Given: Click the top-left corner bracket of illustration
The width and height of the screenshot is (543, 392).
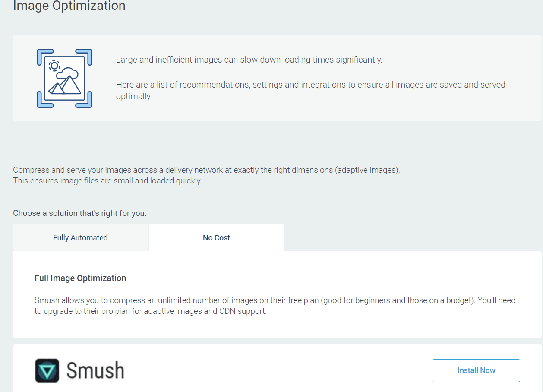Looking at the screenshot, I should [x=41, y=54].
